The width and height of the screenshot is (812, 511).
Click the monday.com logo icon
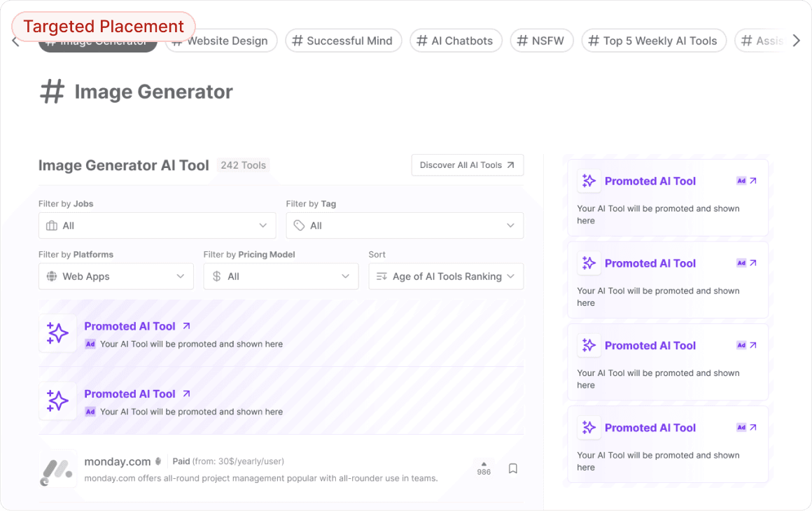click(x=57, y=468)
